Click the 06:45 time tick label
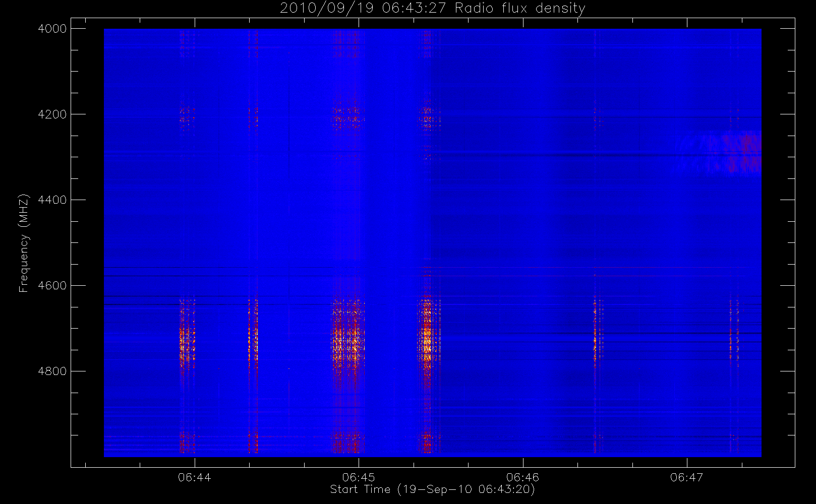Screen dimensions: 816x504 click(x=359, y=477)
